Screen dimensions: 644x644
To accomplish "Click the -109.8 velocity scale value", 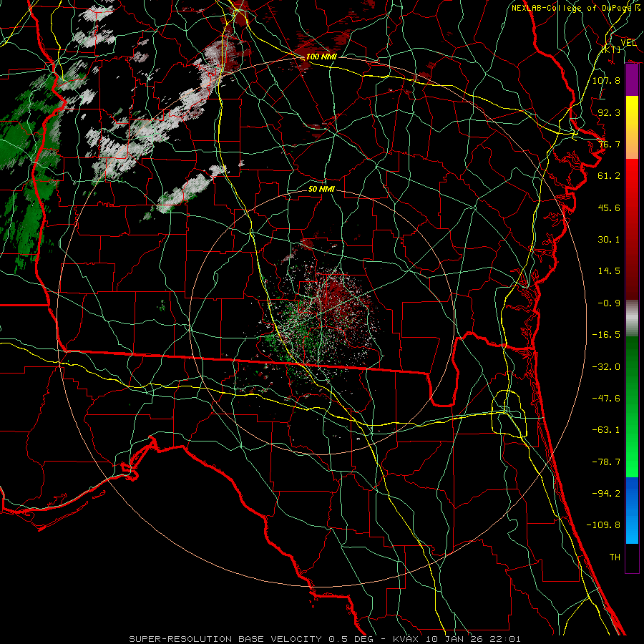I will pos(603,525).
